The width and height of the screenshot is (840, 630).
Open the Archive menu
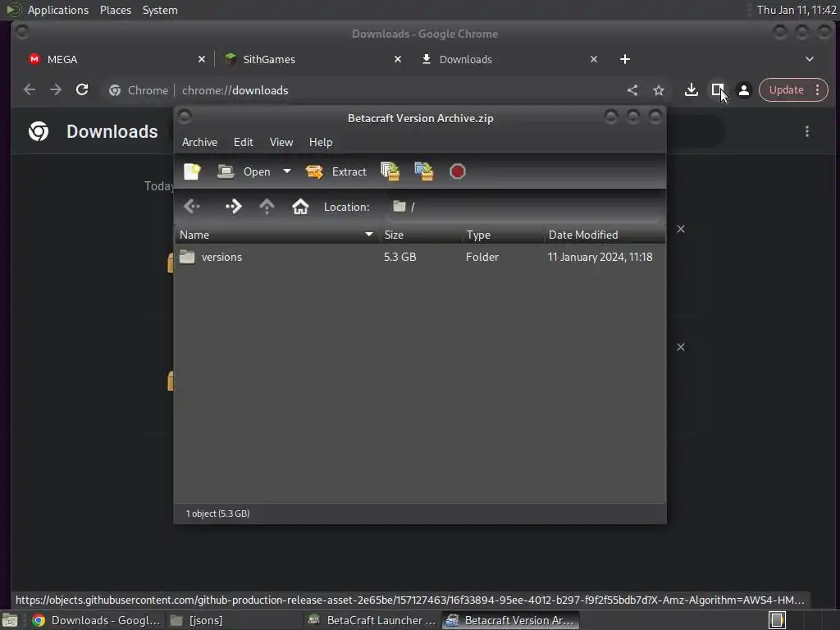point(199,142)
